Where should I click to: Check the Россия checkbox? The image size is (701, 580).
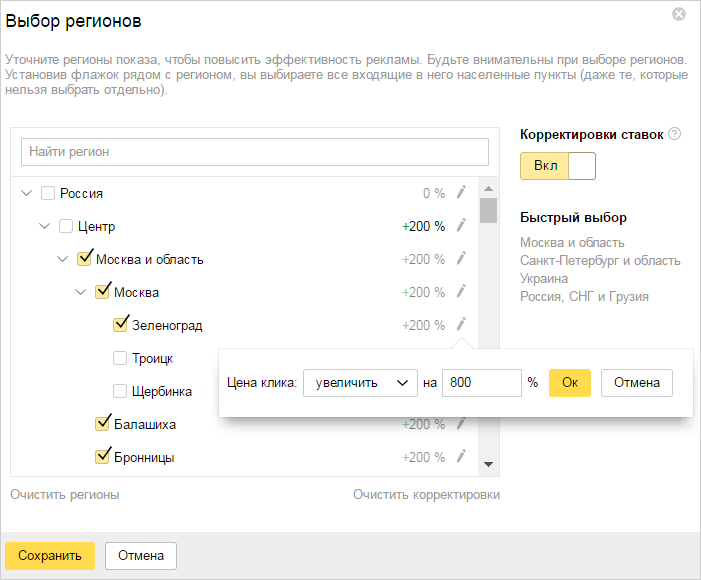[48, 193]
